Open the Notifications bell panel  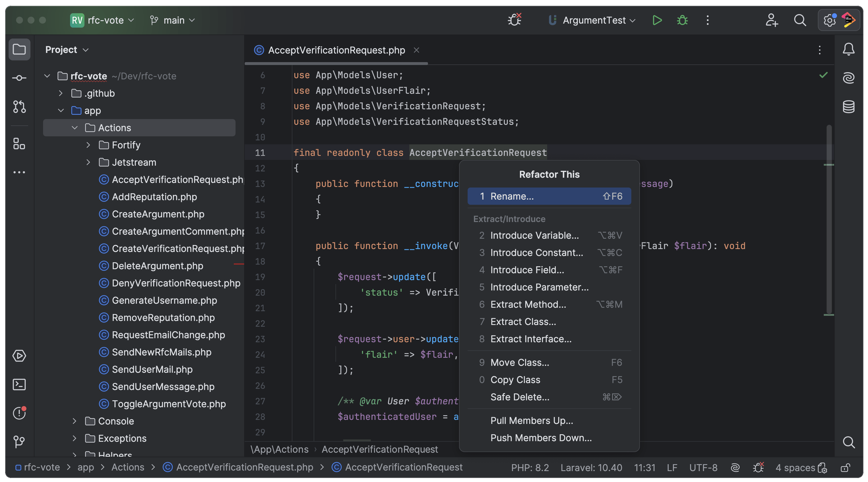click(x=848, y=49)
